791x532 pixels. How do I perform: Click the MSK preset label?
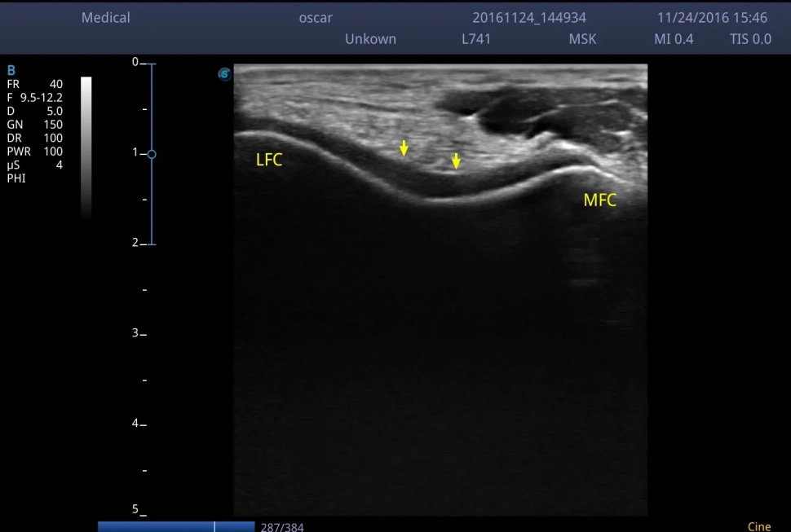583,39
